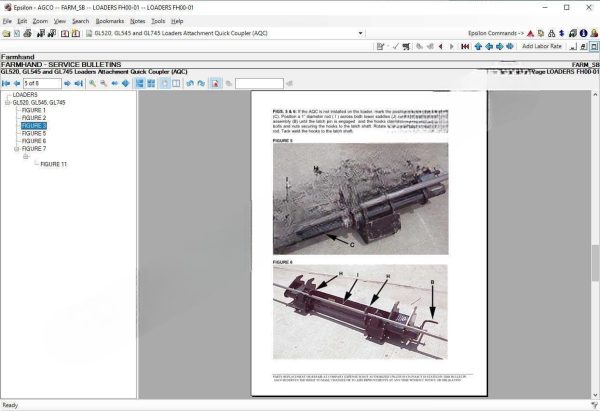The height and width of the screenshot is (411, 600).
Task: Open the Zoom menu
Action: pos(40,21)
